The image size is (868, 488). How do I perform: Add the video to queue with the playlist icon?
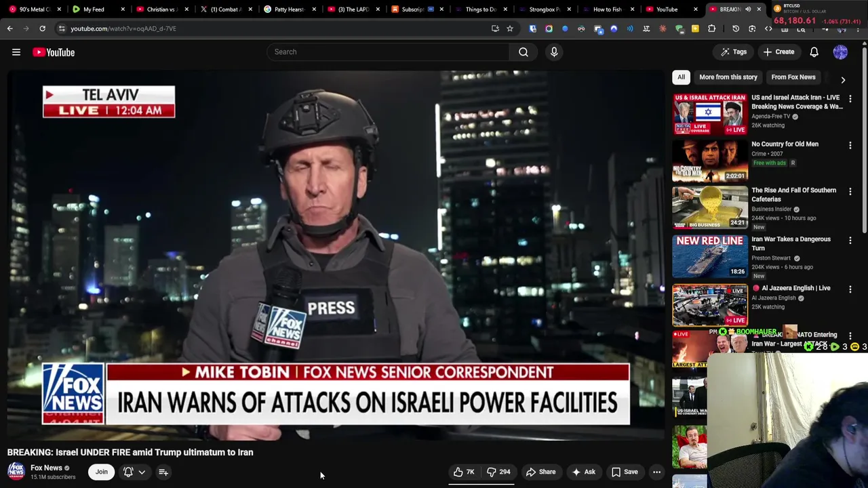click(x=163, y=472)
